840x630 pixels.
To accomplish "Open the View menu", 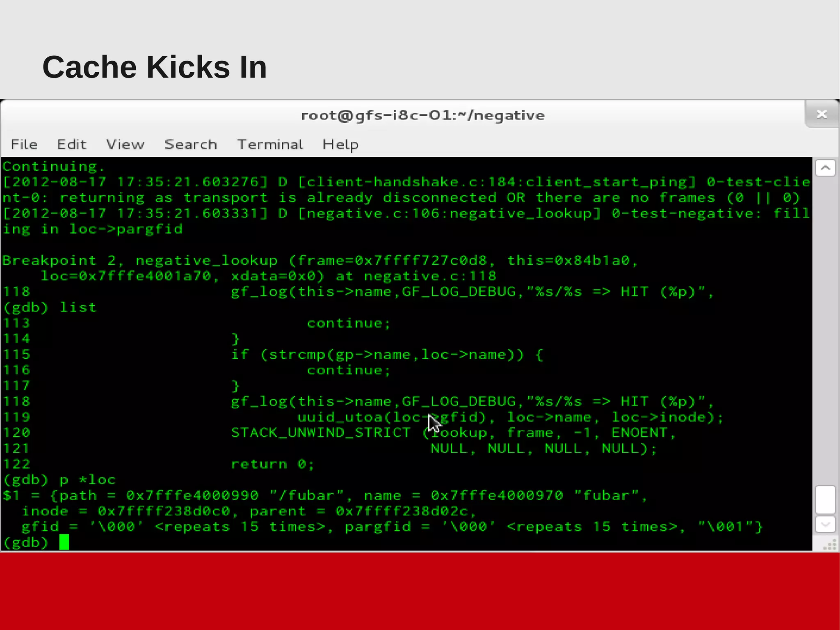I will [125, 144].
